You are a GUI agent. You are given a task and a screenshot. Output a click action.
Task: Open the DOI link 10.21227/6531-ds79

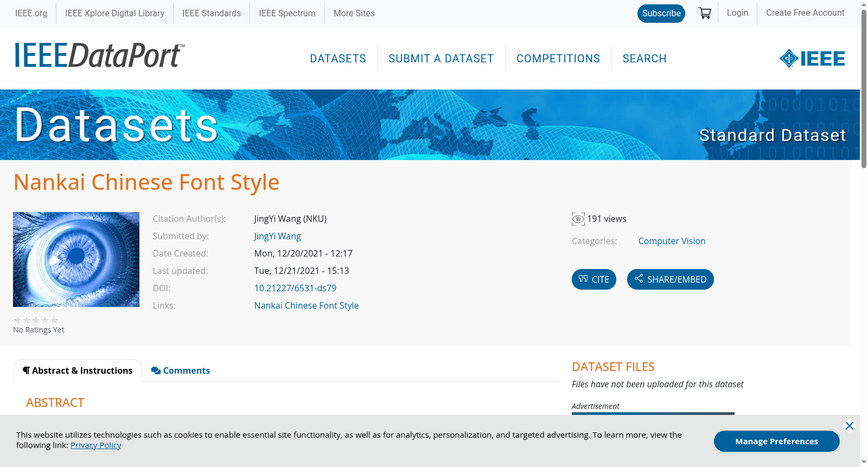click(x=295, y=288)
